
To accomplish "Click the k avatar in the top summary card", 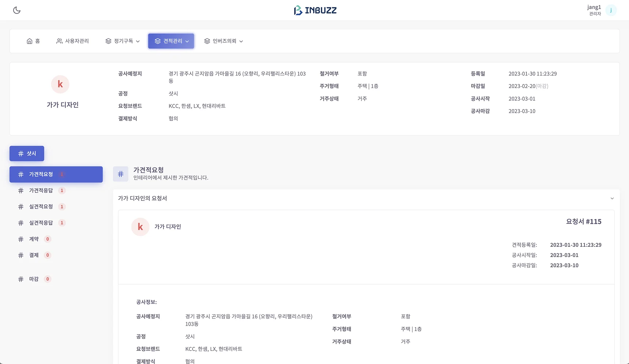I will click(x=60, y=84).
